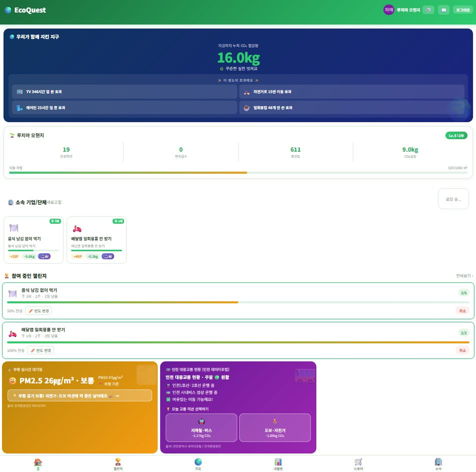This screenshot has height=472, width=476.
Task: Open the Affiliation building tab
Action: pyautogui.click(x=438, y=464)
